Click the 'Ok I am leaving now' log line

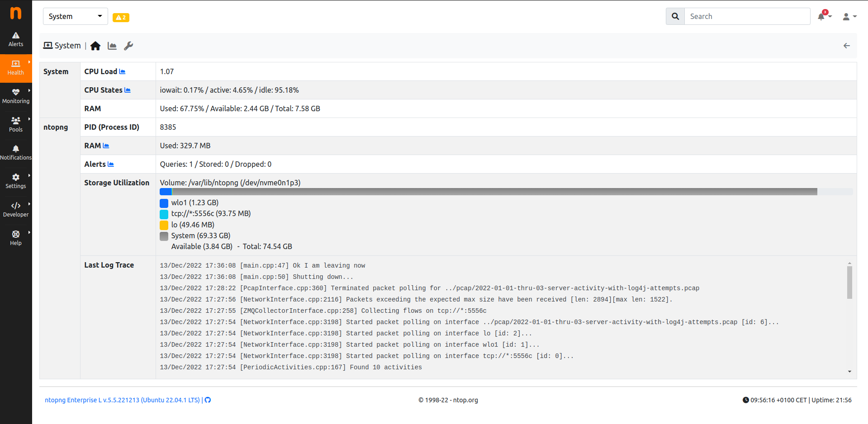[262, 266]
